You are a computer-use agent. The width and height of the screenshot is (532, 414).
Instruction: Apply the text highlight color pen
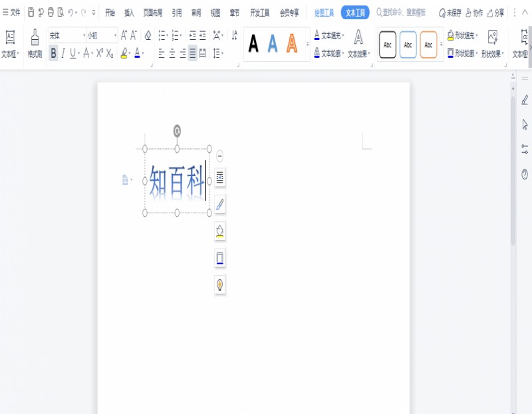coord(124,53)
